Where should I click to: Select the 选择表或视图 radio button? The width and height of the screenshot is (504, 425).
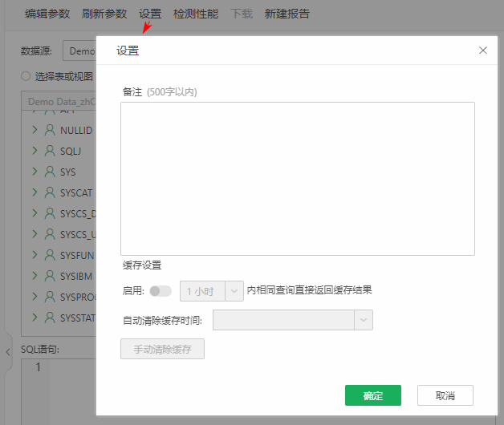pyautogui.click(x=26, y=76)
